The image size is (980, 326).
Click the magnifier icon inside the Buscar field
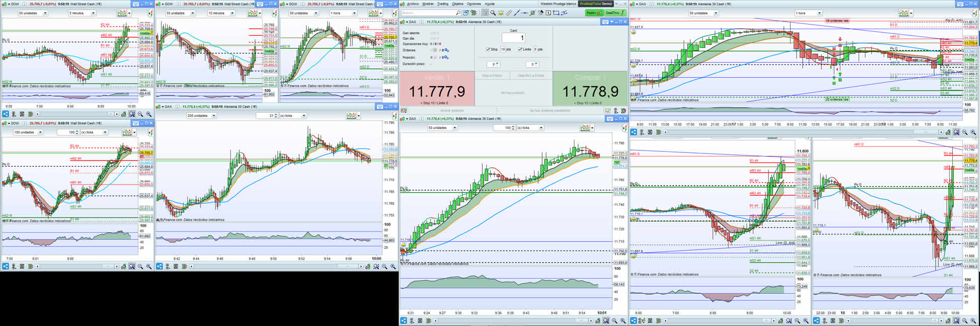tap(458, 13)
